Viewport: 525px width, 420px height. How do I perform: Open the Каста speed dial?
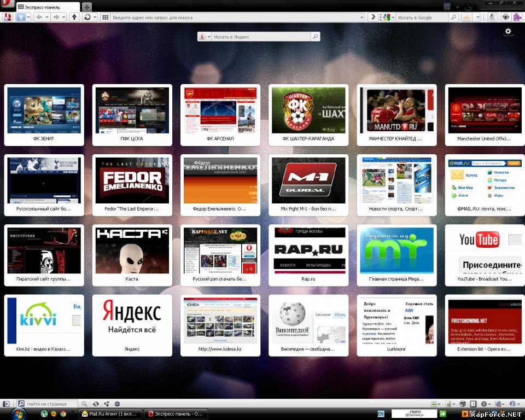coord(132,255)
